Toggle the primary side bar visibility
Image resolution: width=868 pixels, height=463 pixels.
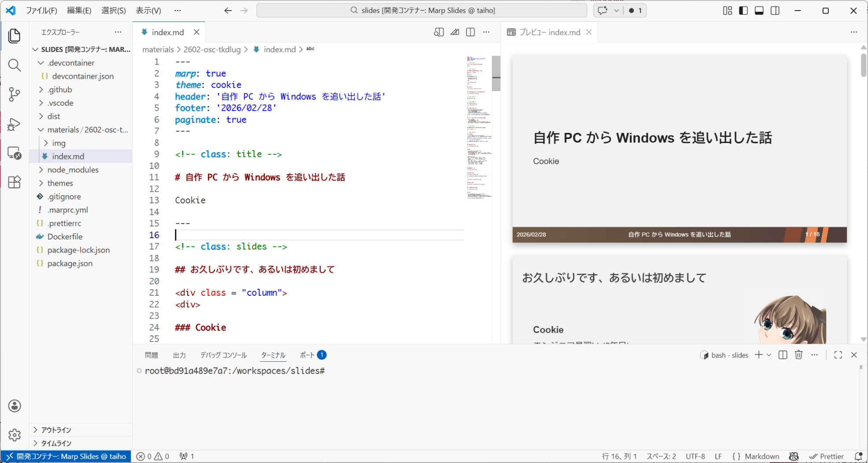pyautogui.click(x=743, y=11)
